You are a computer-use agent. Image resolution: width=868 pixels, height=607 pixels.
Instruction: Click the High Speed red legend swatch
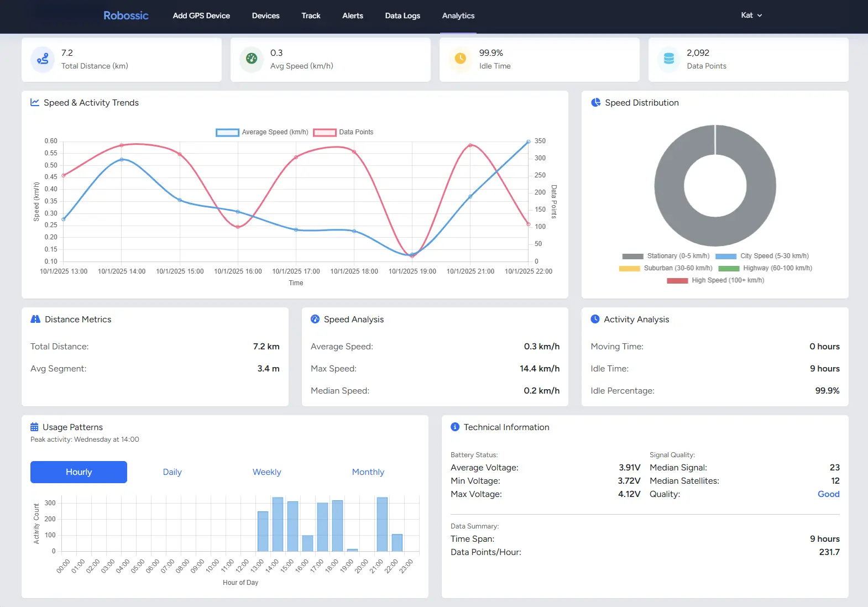677,281
